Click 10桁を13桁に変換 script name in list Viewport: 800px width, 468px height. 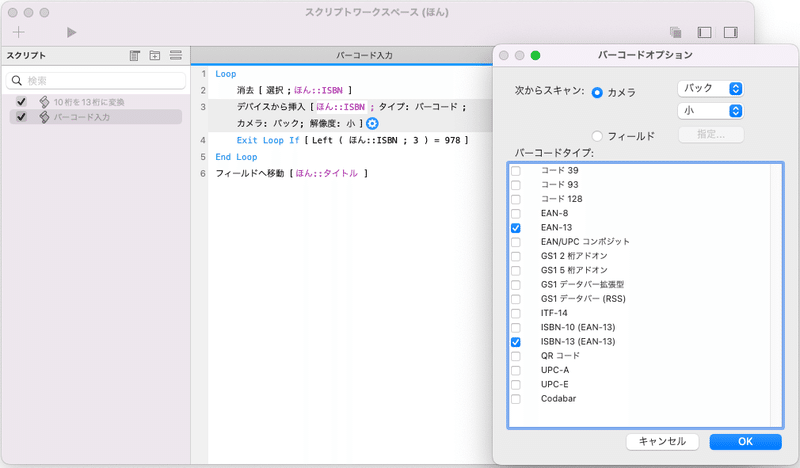(89, 102)
